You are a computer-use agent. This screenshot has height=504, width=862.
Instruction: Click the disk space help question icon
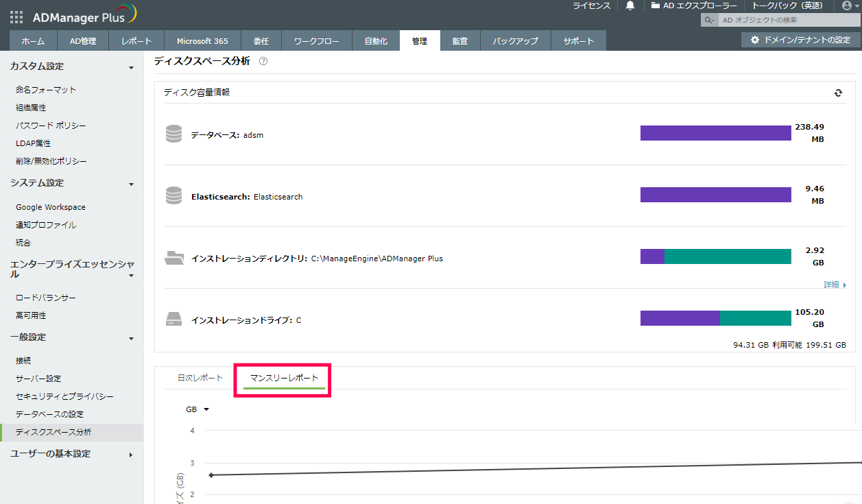click(263, 61)
